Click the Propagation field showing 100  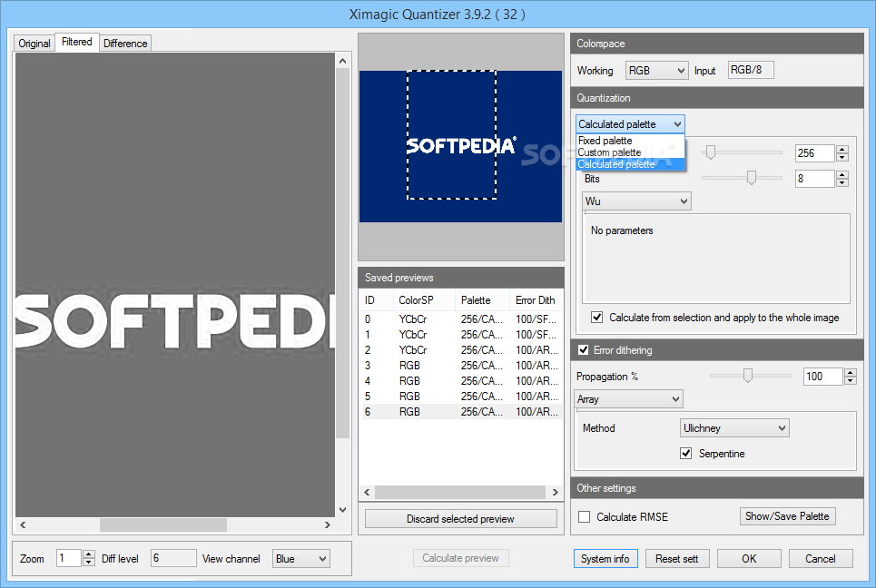(x=823, y=377)
